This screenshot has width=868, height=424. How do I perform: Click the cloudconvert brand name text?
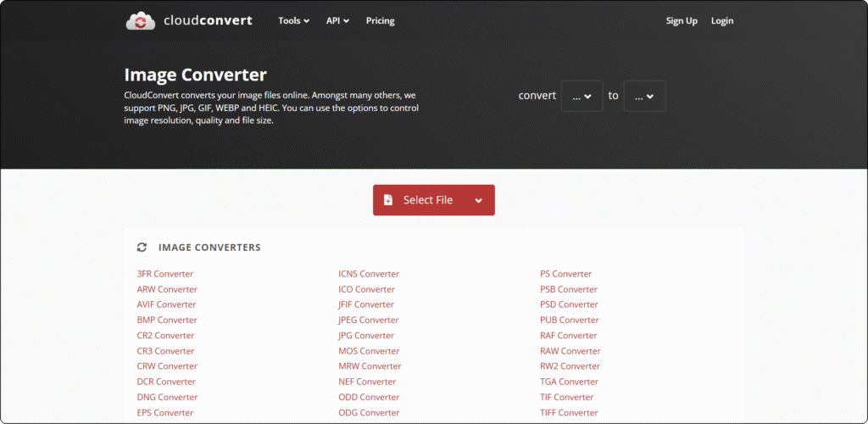[x=208, y=21]
